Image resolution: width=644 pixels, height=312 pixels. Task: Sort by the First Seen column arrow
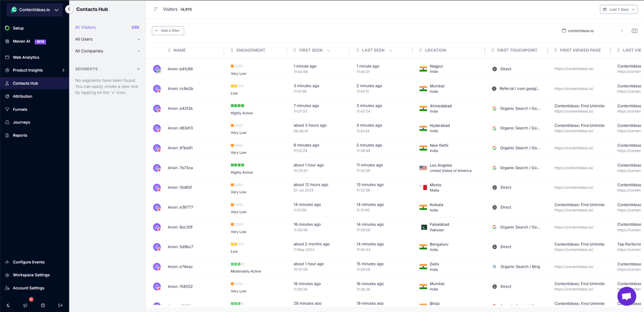328,50
